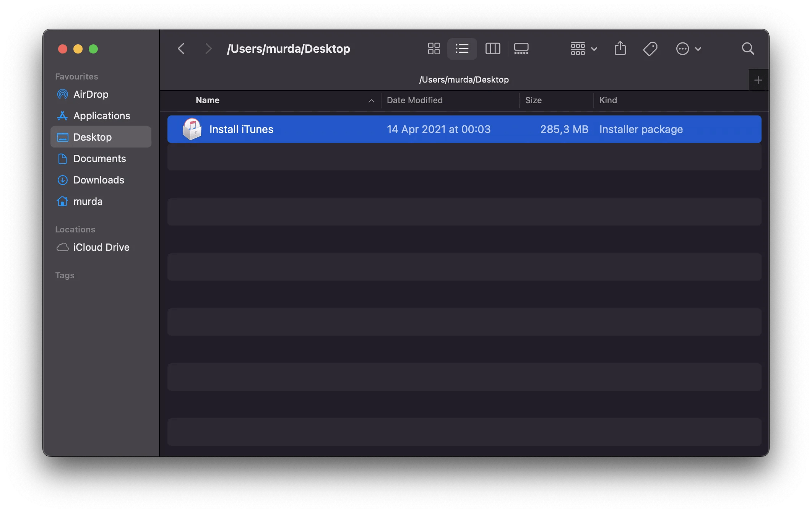This screenshot has height=513, width=812.
Task: Open the grouping options dropdown
Action: coord(583,49)
